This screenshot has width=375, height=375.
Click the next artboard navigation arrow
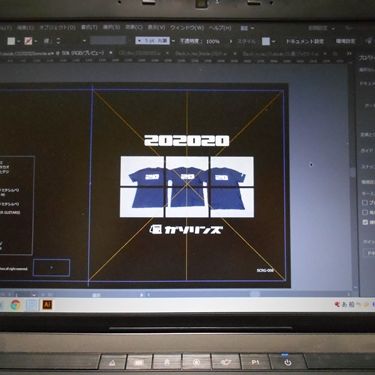click(x=43, y=295)
